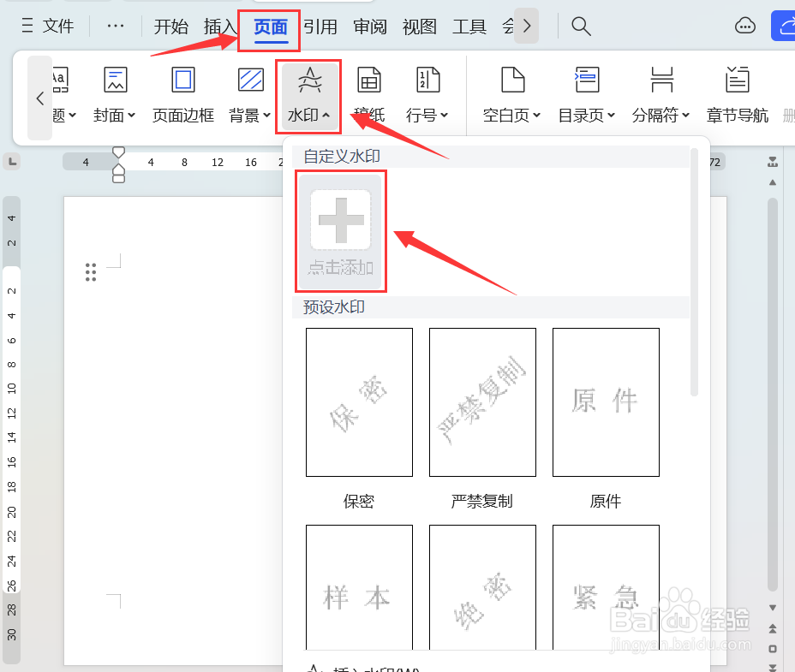
Task: Select the 水印 (Watermark) tool icon
Action: click(x=308, y=81)
